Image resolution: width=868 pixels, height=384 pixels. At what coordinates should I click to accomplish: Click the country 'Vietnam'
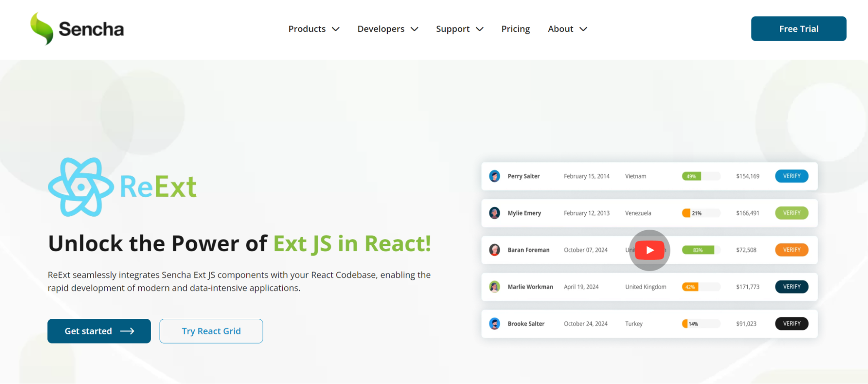(636, 176)
